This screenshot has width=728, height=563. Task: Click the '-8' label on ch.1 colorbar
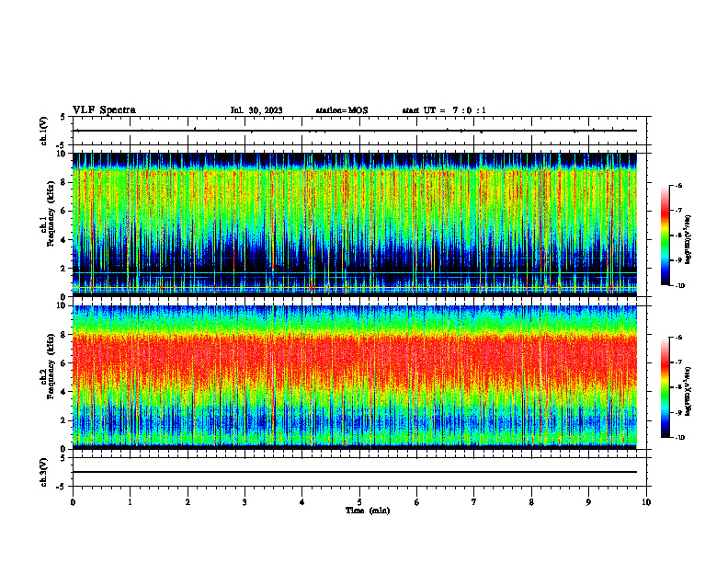(x=678, y=236)
